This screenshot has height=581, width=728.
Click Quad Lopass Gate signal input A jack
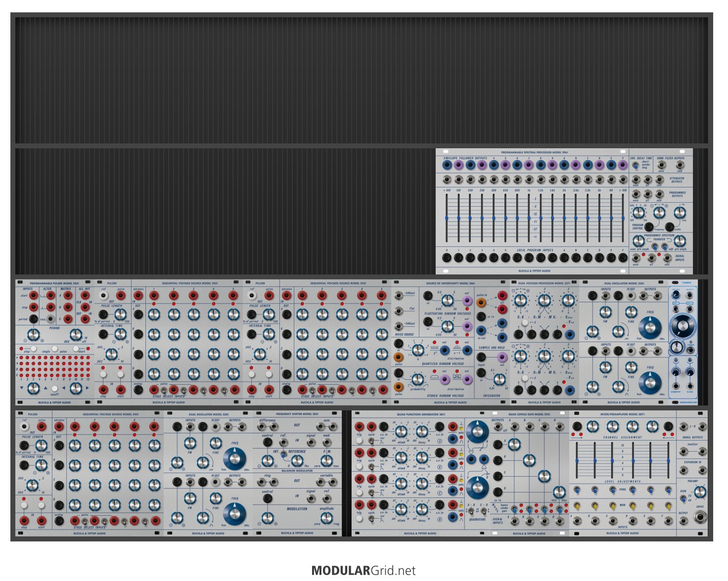click(515, 521)
